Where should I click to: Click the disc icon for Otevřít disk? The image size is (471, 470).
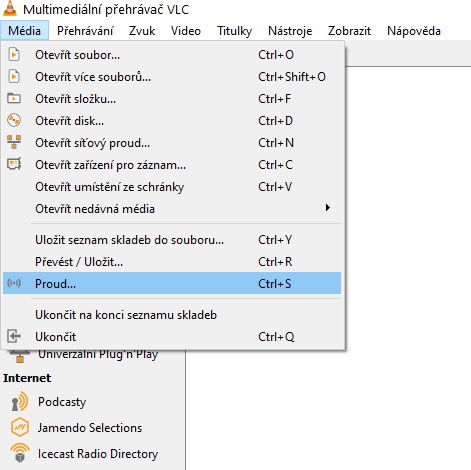click(x=14, y=120)
